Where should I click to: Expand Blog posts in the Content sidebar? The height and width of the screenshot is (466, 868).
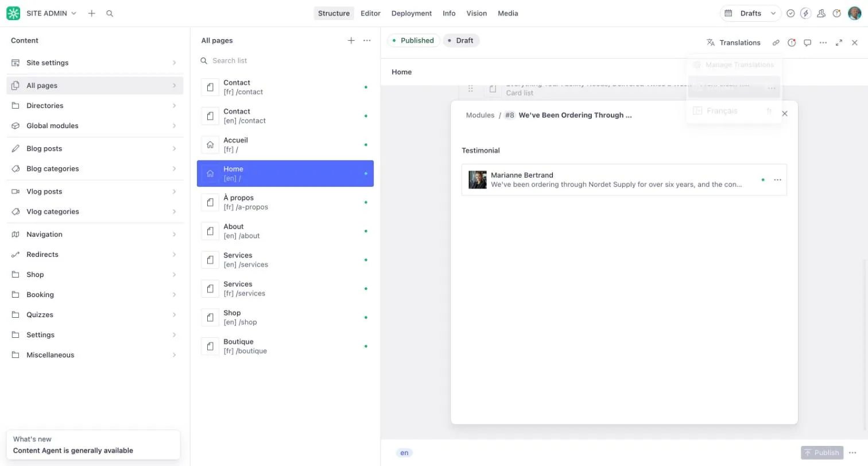(x=95, y=149)
